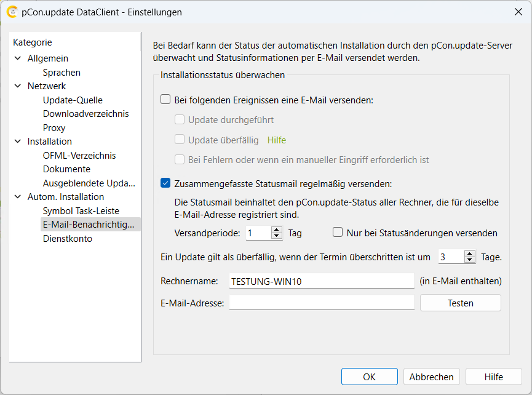Click into the E-Mail-Adresse field
The width and height of the screenshot is (532, 395).
point(322,302)
